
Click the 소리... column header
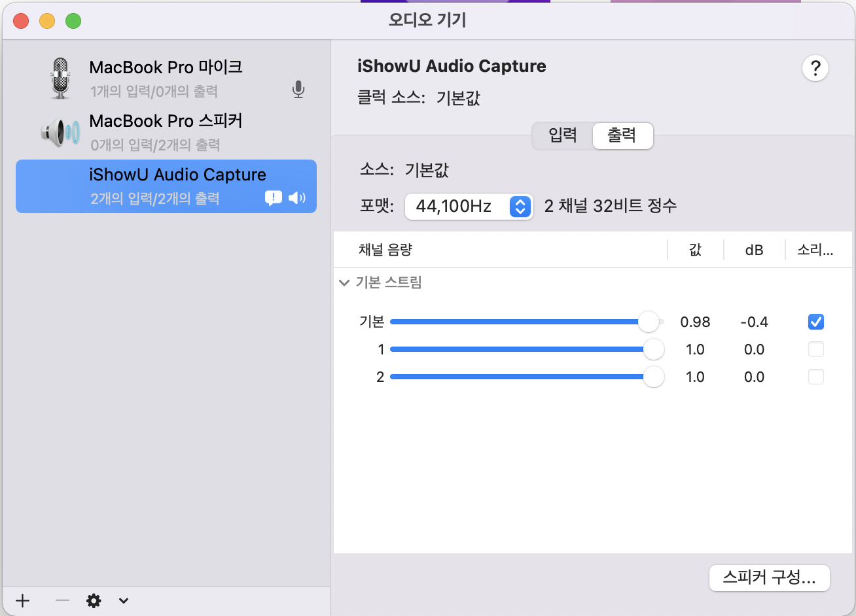point(815,250)
